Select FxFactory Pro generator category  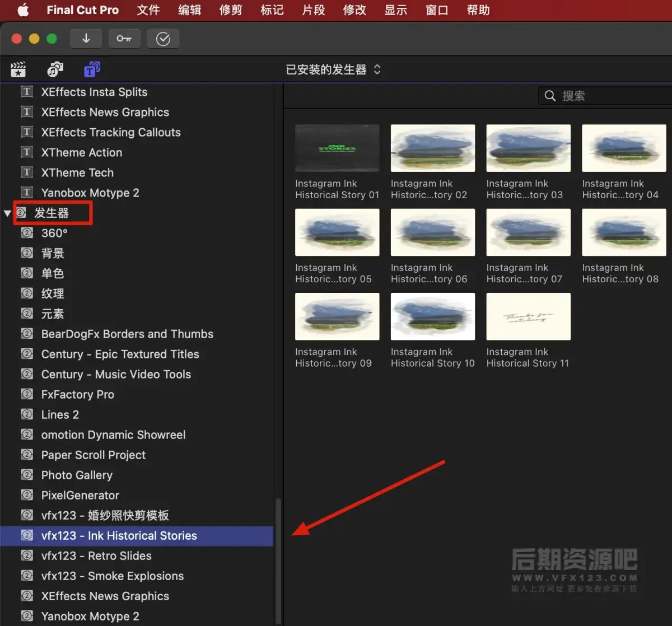pos(137,394)
